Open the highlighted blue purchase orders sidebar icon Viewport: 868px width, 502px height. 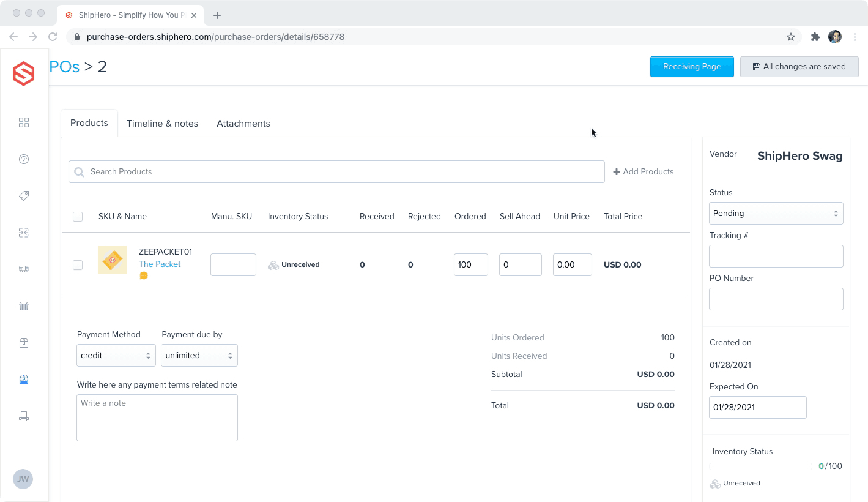pos(24,380)
